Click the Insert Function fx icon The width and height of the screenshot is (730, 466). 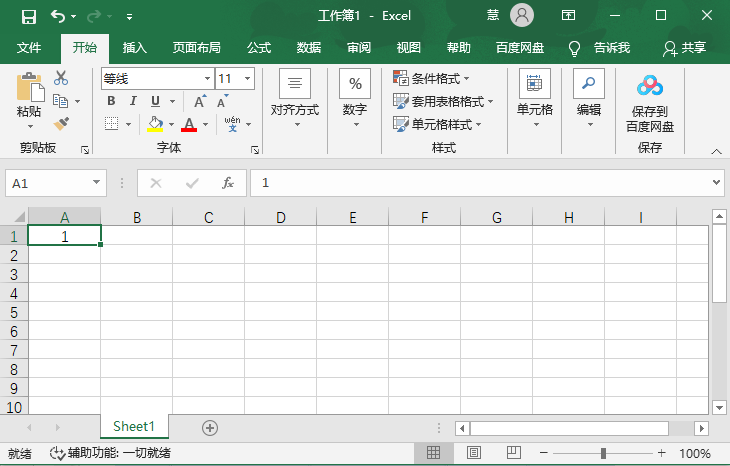pyautogui.click(x=228, y=183)
